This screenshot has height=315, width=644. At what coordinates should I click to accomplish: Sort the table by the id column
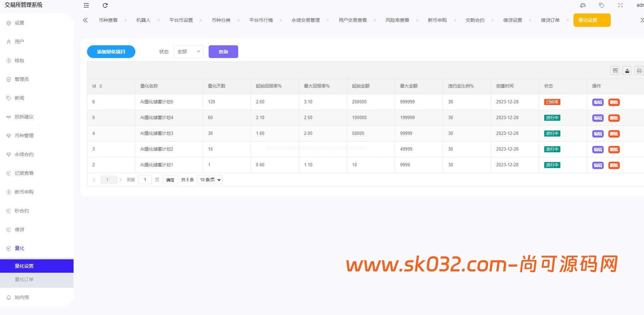100,86
